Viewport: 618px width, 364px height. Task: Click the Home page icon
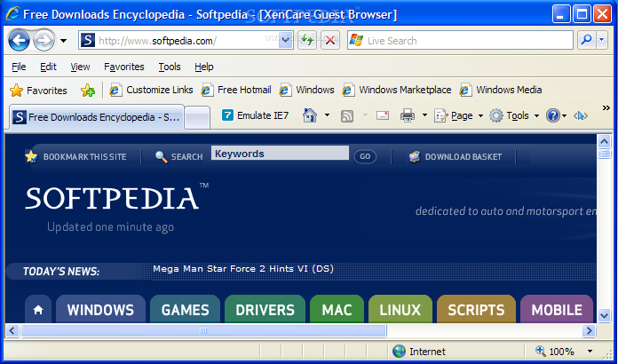coord(310,115)
